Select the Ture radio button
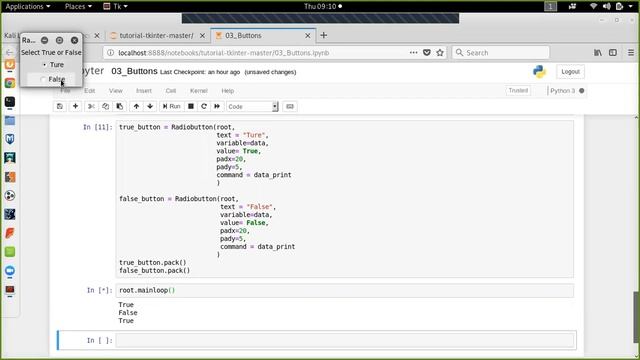Image resolution: width=640 pixels, height=360 pixels. [44, 64]
